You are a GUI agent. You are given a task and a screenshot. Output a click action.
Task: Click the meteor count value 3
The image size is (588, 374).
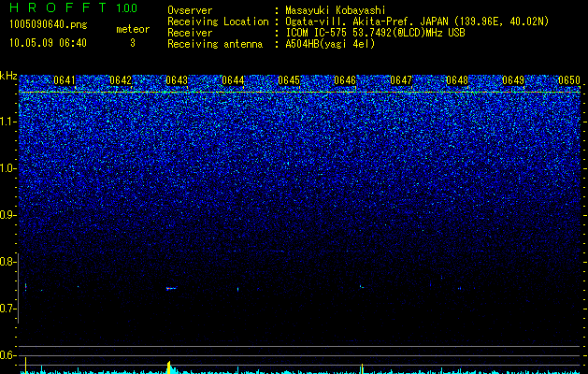tap(133, 43)
